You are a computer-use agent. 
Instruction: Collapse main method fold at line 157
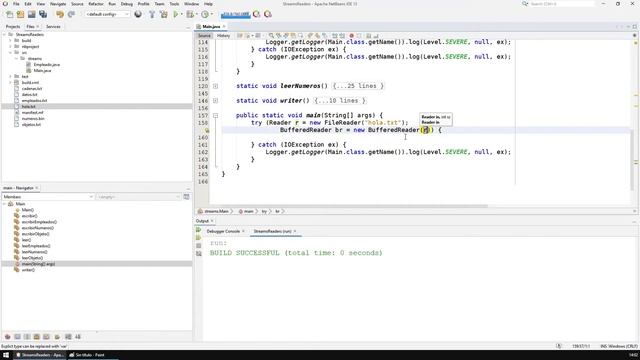pos(216,116)
